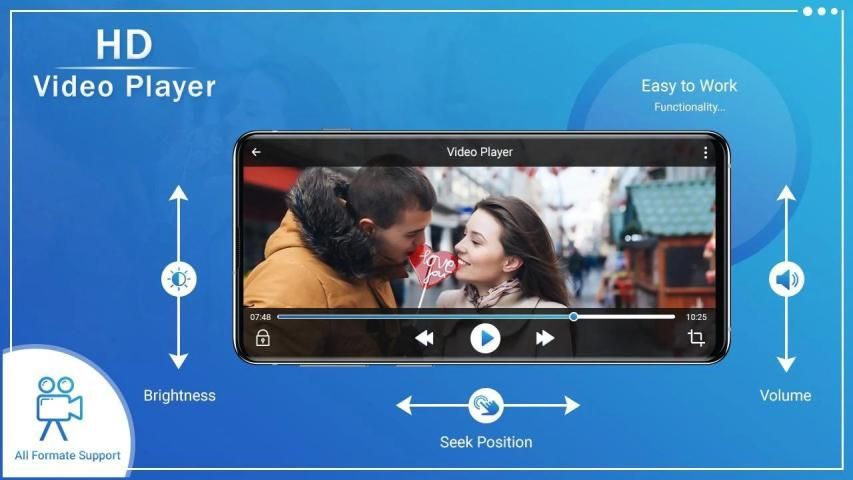This screenshot has height=480, width=853.
Task: Toggle the screen lock icon
Action: pyautogui.click(x=262, y=338)
